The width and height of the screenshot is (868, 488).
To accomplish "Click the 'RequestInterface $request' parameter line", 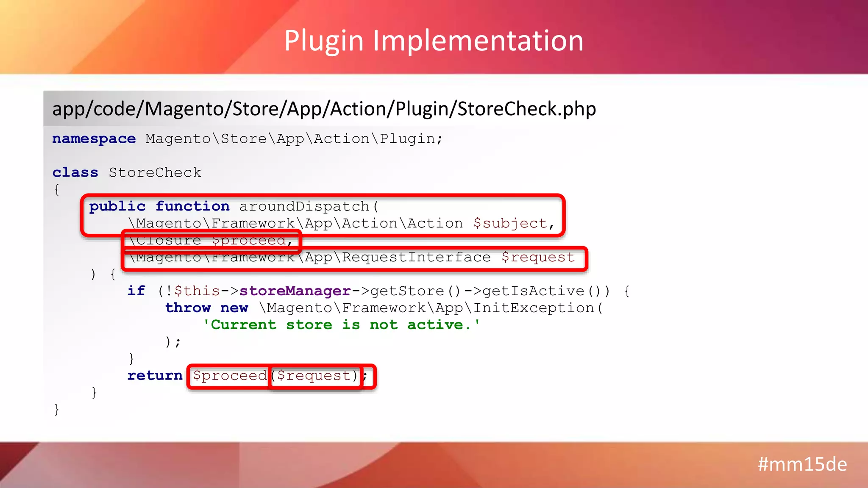I will [352, 257].
